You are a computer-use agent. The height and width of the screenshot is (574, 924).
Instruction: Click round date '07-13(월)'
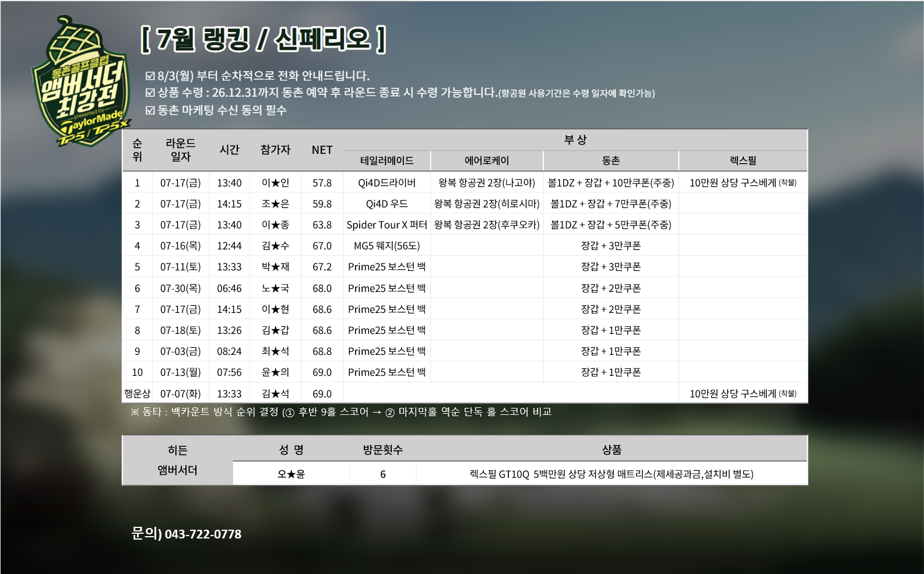point(181,372)
